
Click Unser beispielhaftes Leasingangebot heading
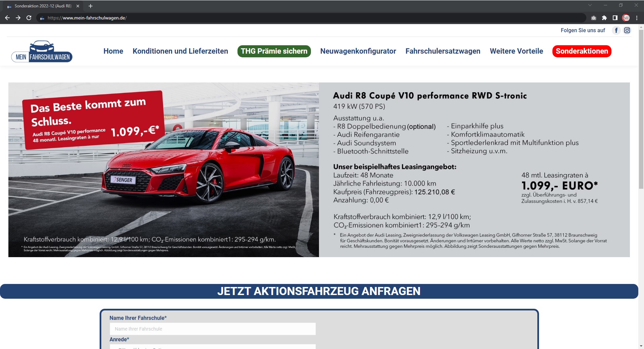395,167
